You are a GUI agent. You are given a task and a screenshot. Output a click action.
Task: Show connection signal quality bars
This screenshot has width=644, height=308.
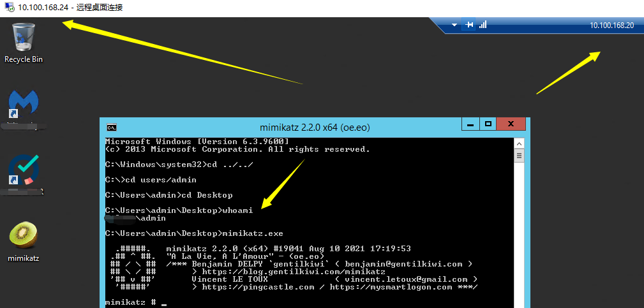[483, 25]
